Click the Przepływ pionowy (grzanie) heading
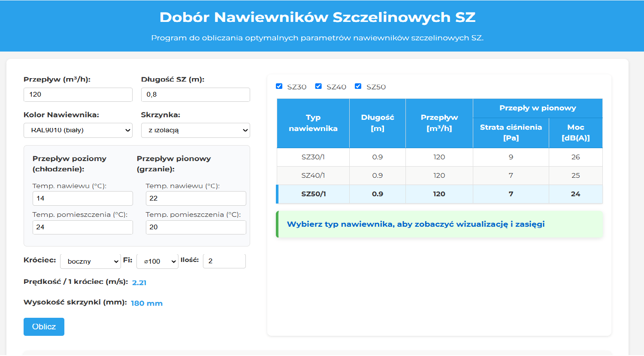The width and height of the screenshot is (644, 356). (x=174, y=164)
